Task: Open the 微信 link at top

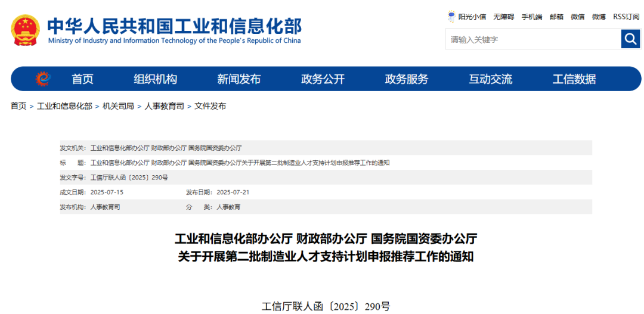Action: pos(577,17)
